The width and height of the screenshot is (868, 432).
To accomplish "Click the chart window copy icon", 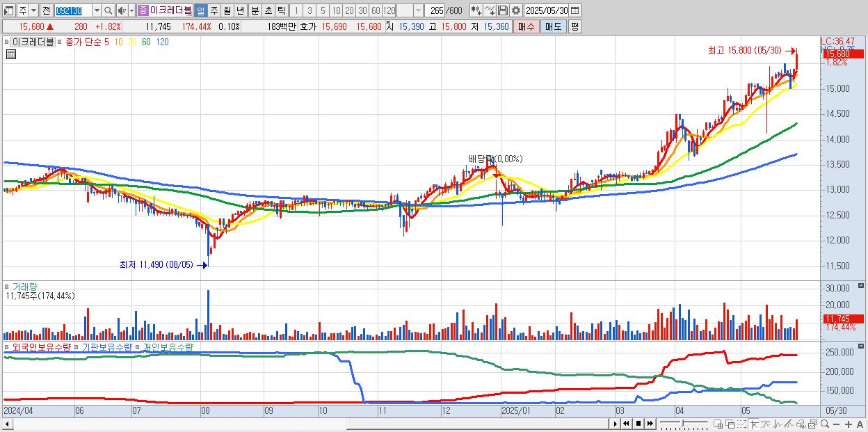I will coord(812,424).
